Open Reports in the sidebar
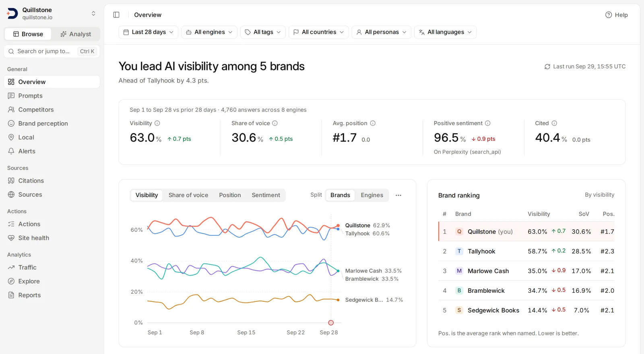The height and width of the screenshot is (354, 644). [x=52, y=295]
